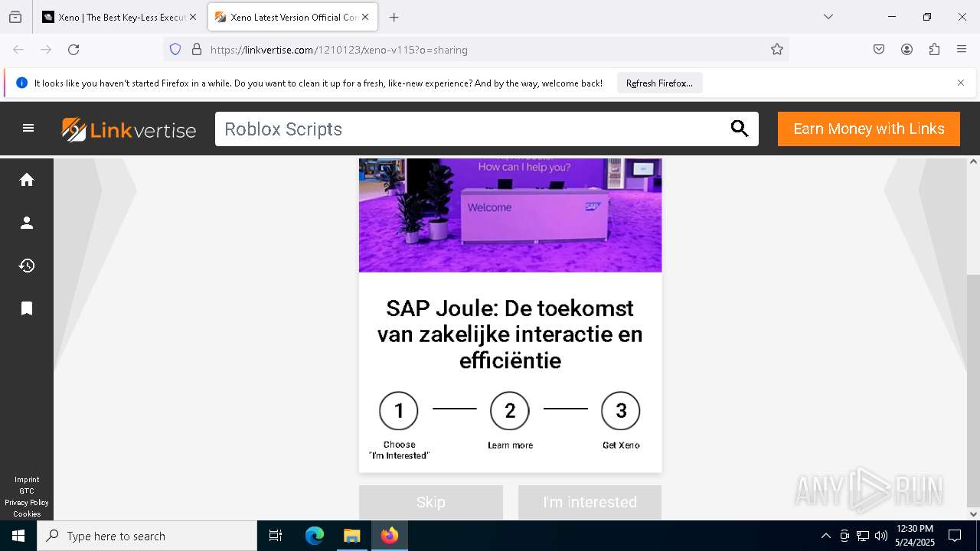Click the SAP Joule headline text
Image resolution: width=980 pixels, height=551 pixels.
tap(510, 334)
